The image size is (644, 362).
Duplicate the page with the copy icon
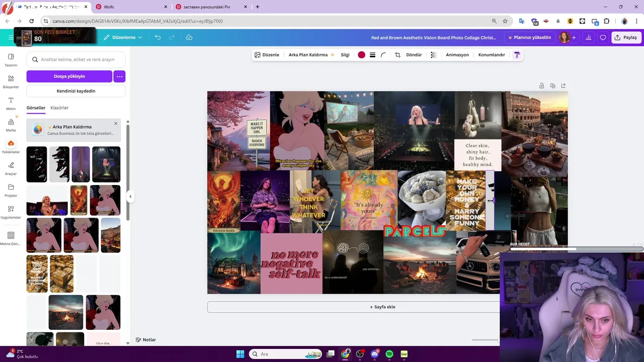[552, 85]
